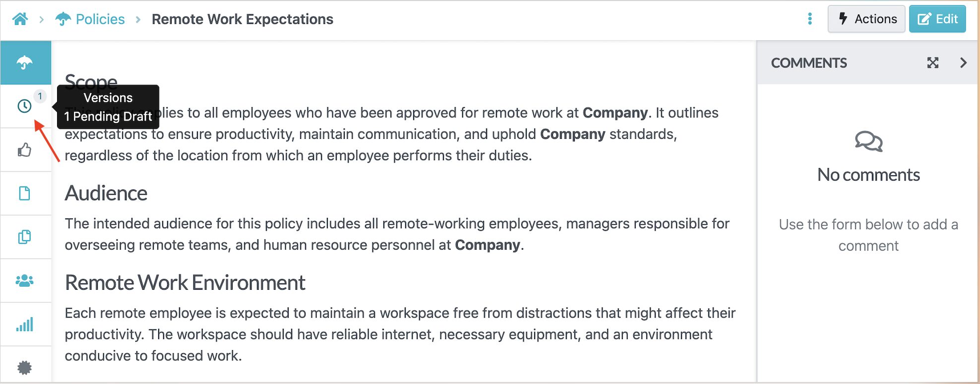Switch to the COMMENTS panel header

(x=808, y=63)
